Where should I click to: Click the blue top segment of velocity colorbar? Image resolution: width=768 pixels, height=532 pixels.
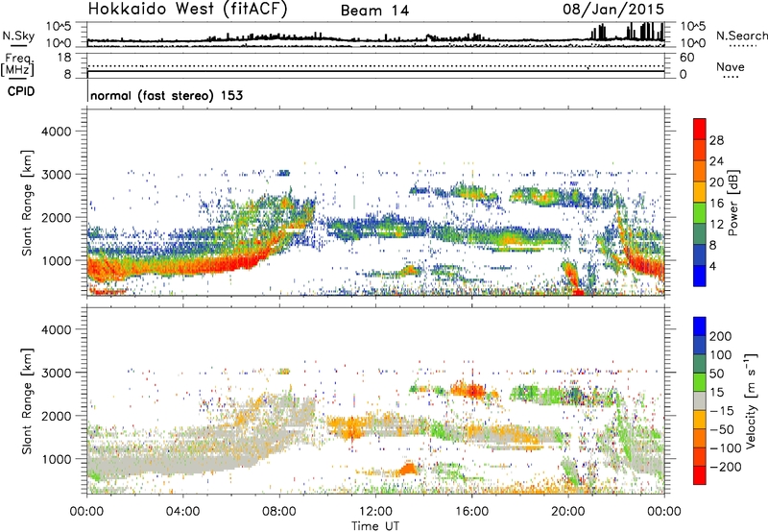click(700, 326)
